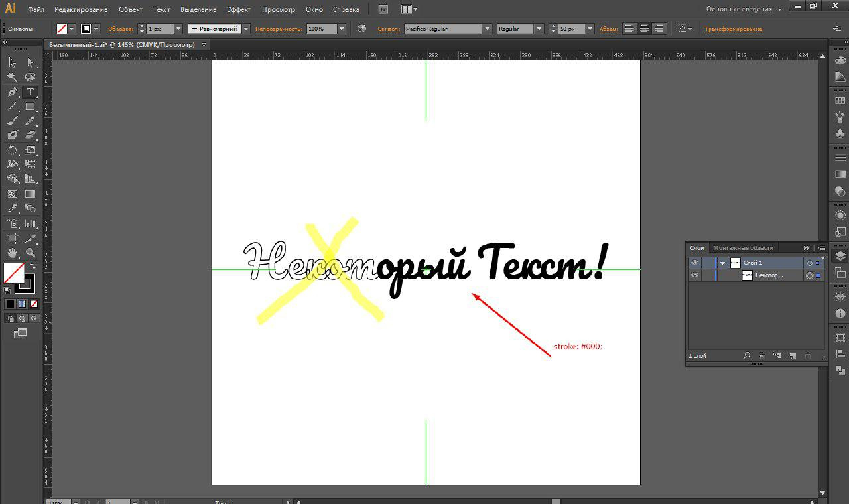
Task: Open the Объект menu
Action: (131, 9)
